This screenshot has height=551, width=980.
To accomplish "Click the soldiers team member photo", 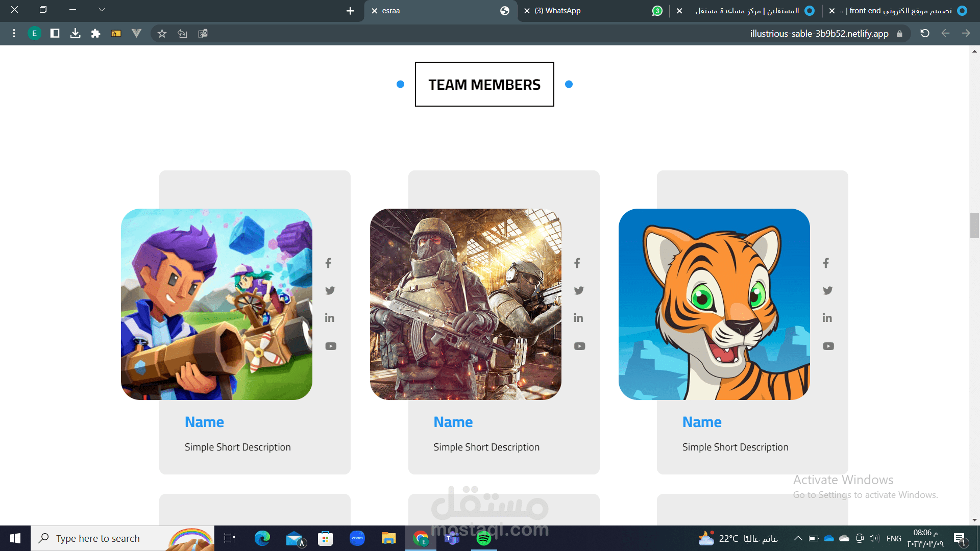I will [x=465, y=304].
